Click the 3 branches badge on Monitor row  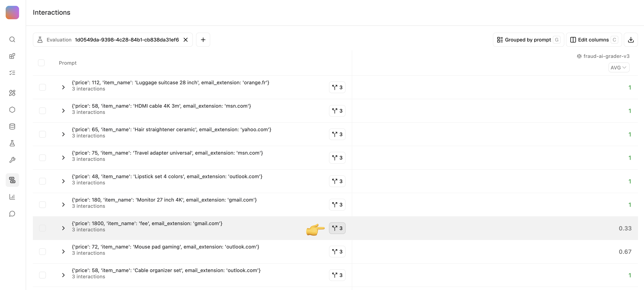point(337,205)
